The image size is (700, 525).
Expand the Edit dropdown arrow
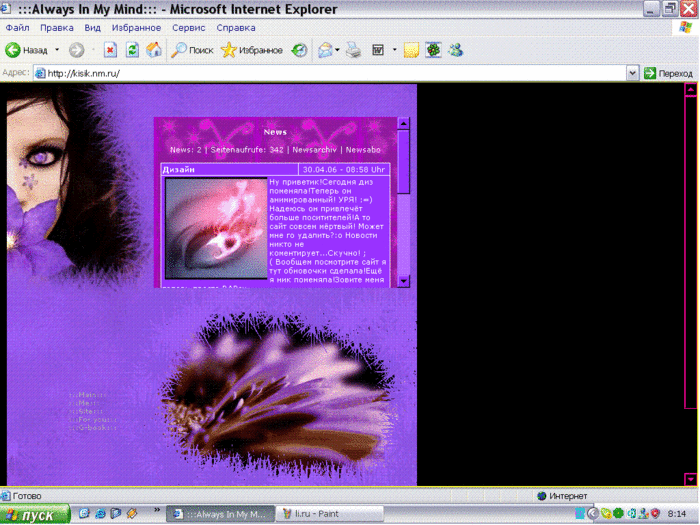click(394, 50)
